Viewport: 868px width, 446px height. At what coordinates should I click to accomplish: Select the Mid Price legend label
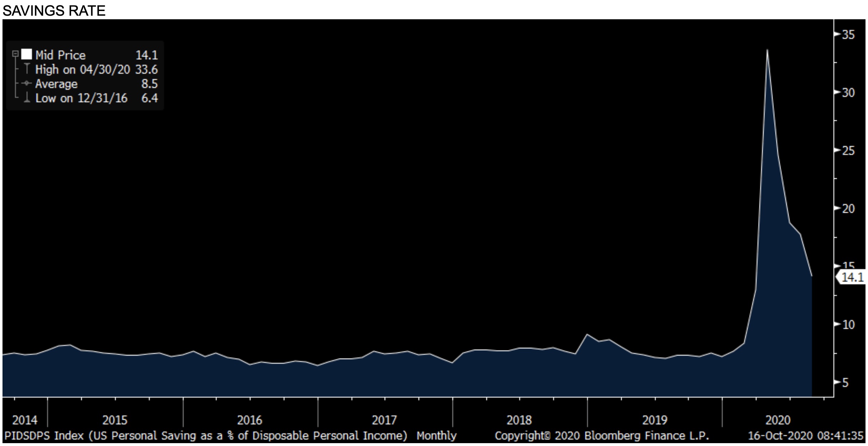click(60, 55)
